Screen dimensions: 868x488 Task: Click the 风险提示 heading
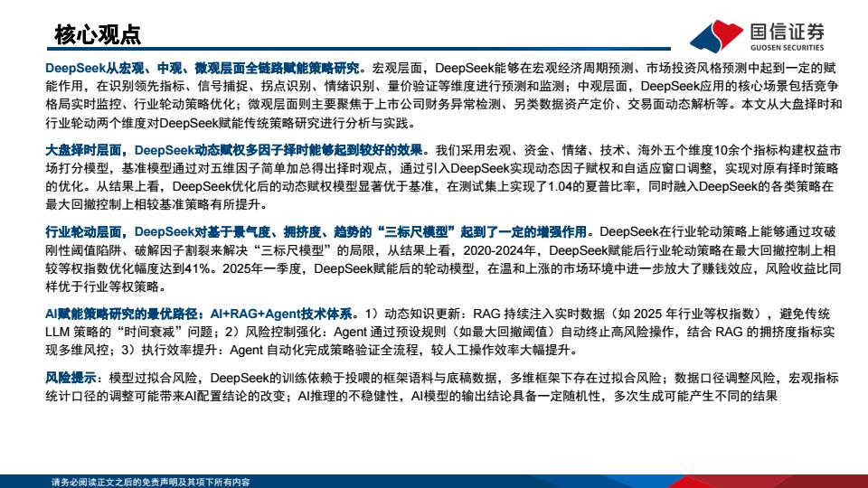click(71, 378)
